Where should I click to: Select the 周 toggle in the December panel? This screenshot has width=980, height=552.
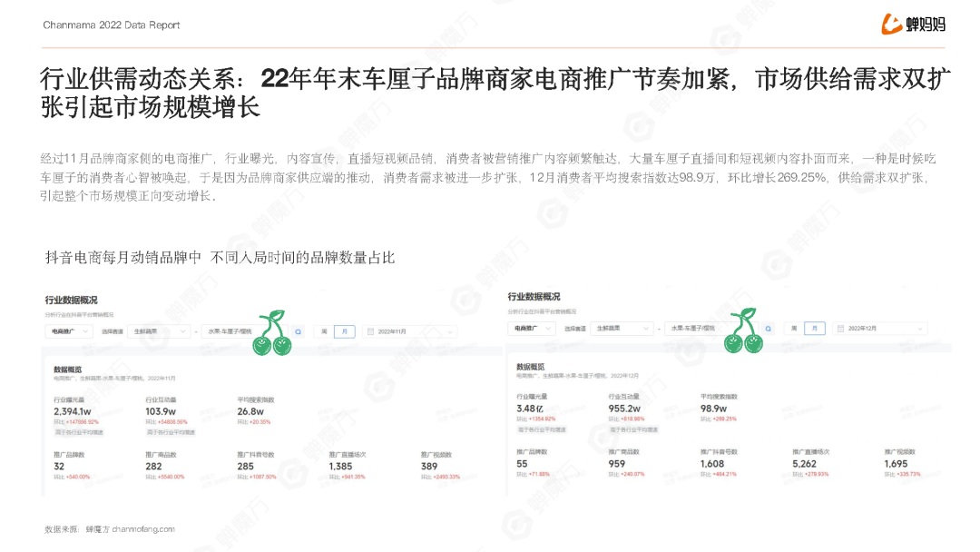coord(794,328)
